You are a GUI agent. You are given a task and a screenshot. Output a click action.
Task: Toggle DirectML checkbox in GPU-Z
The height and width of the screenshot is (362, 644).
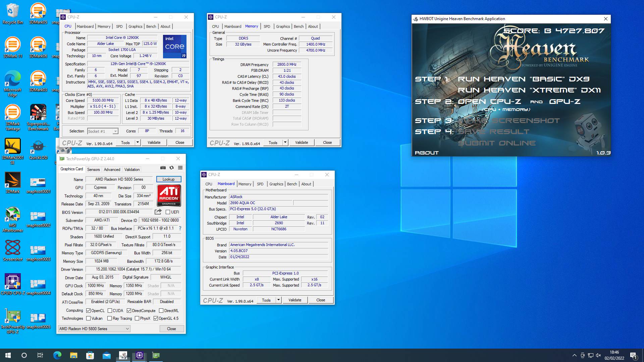coord(161,311)
